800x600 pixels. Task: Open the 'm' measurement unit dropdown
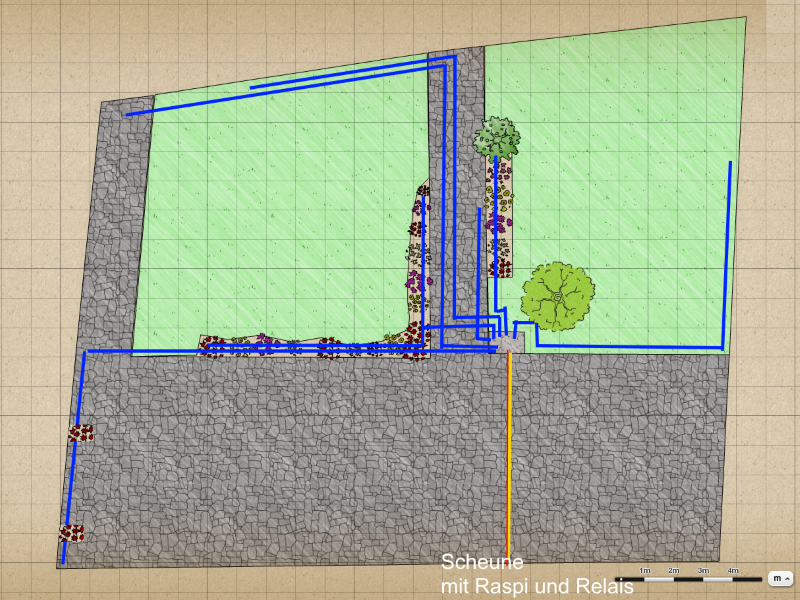(782, 578)
